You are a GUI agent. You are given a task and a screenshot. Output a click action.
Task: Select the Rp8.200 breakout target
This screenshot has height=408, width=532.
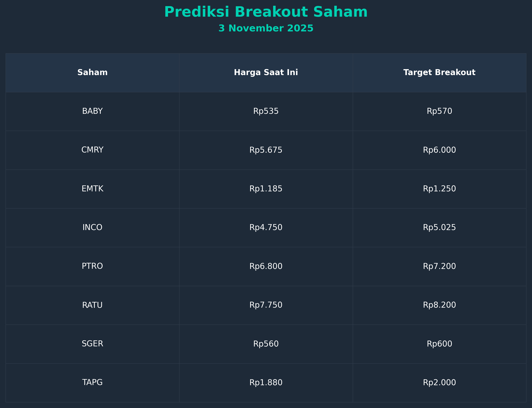point(439,305)
